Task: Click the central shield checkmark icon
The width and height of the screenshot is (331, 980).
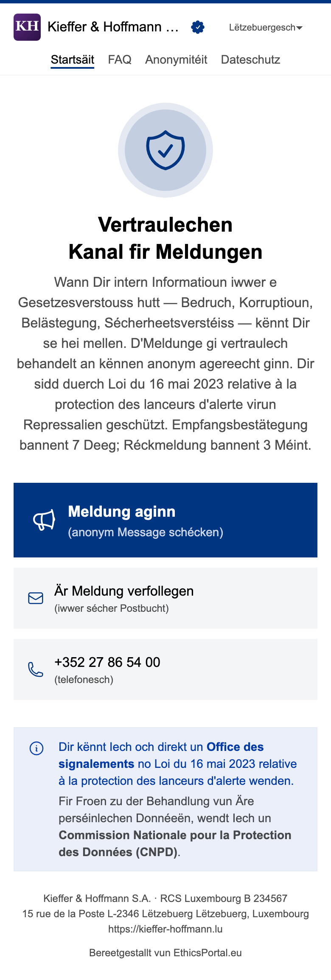Action: [165, 150]
